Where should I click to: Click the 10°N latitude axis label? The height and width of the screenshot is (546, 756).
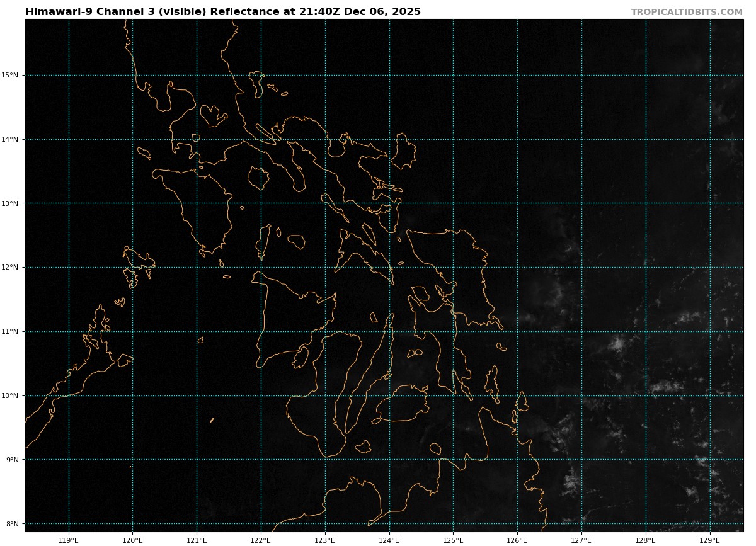pyautogui.click(x=11, y=396)
